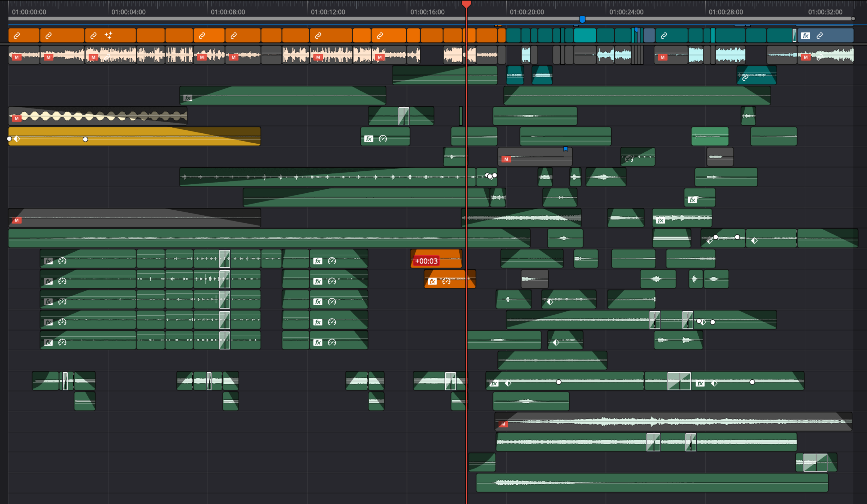Click the link icon on the teal audio clip
867x504 pixels.
click(x=745, y=78)
